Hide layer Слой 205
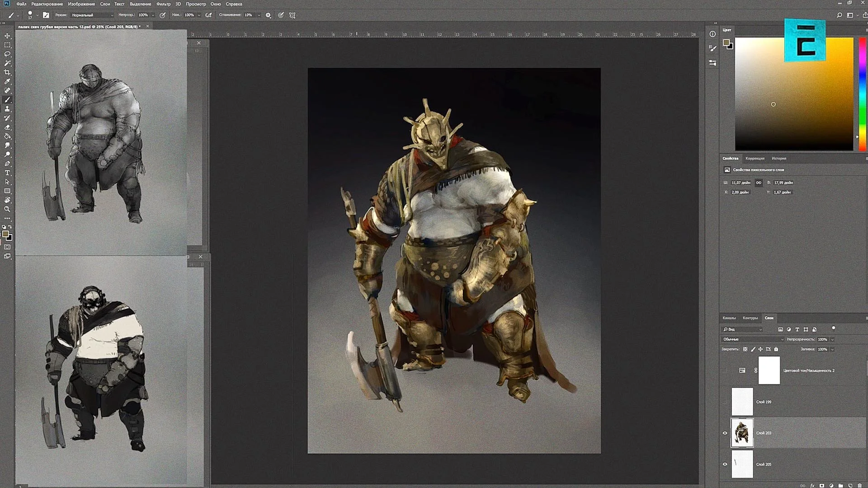Screen dimensions: 868x488 click(725, 464)
